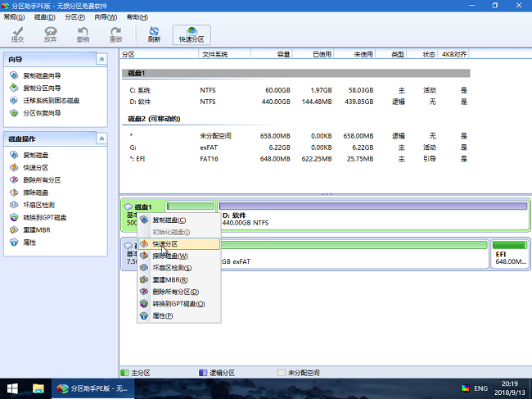Viewport: 532px width, 399px height.
Task: Click the 重做 (Redo) toolbar icon
Action: pyautogui.click(x=115, y=34)
